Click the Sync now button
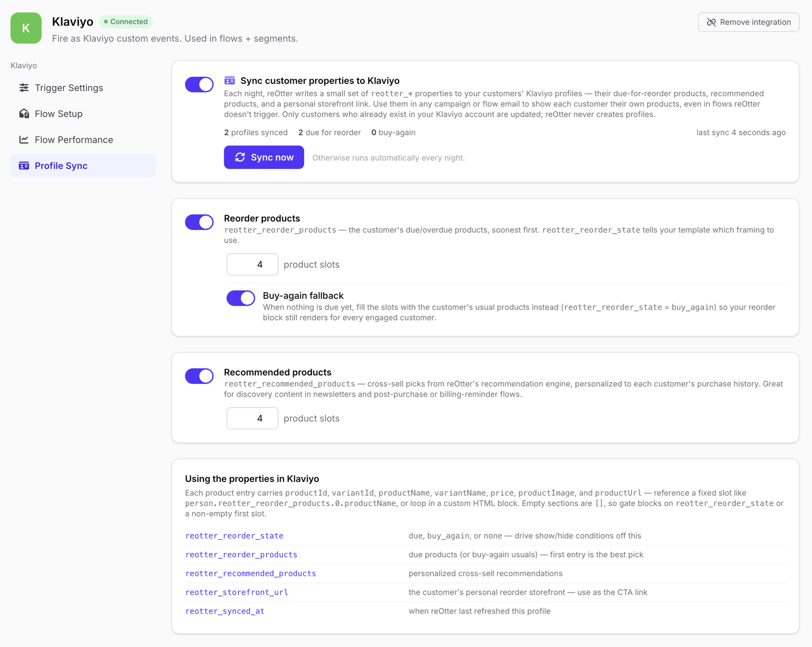 click(x=264, y=157)
